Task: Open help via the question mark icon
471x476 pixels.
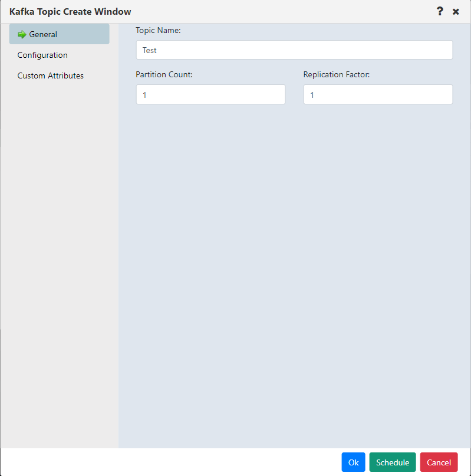Action: coord(440,12)
